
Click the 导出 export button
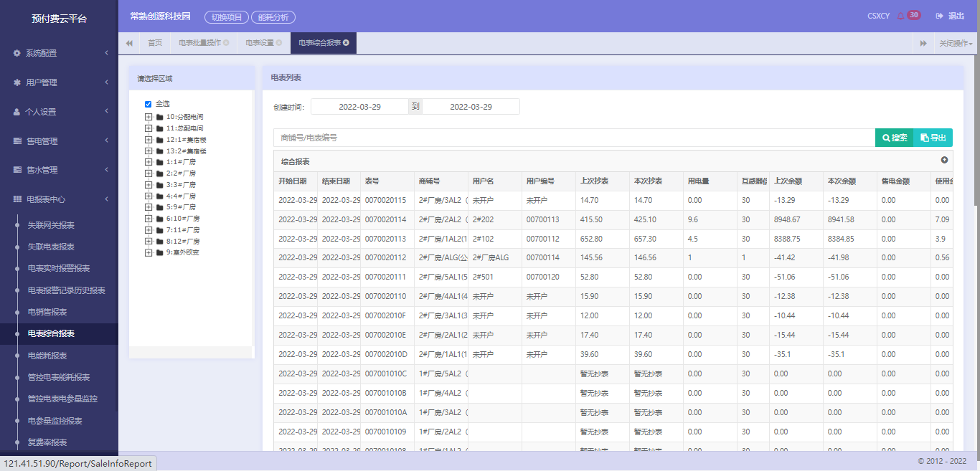tap(933, 138)
